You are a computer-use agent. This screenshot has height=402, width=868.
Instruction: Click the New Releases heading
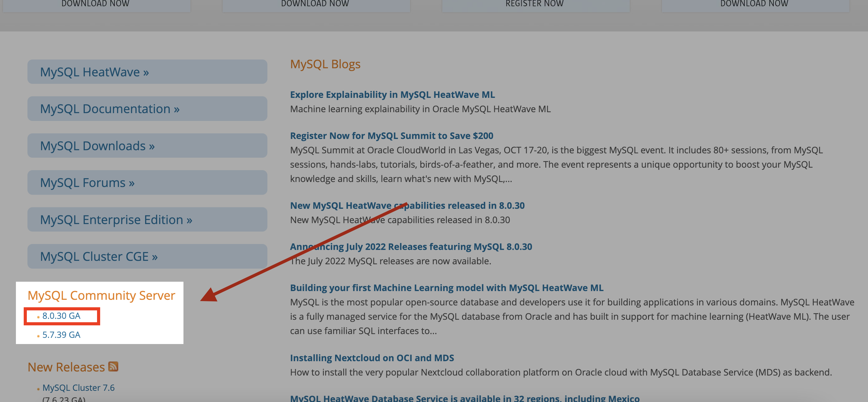tap(66, 367)
